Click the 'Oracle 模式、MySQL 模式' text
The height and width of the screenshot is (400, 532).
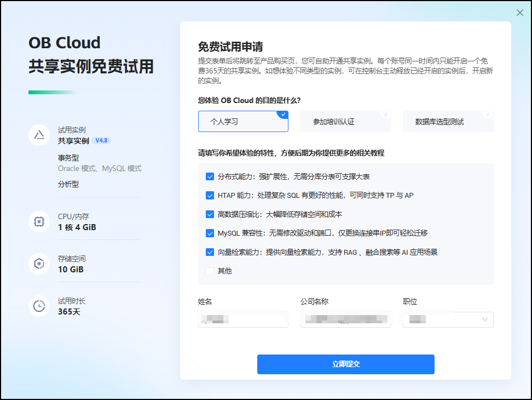click(x=100, y=168)
